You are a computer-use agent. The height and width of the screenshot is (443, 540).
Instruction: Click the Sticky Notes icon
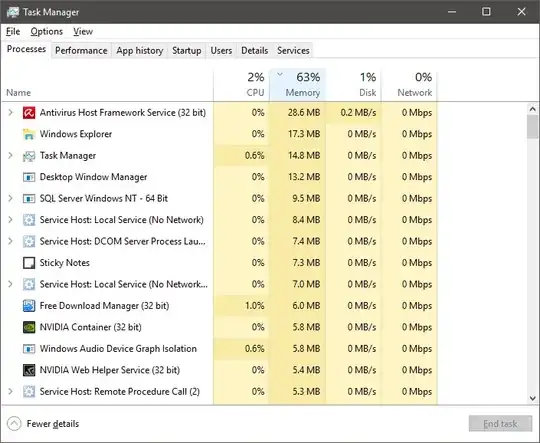[29, 263]
